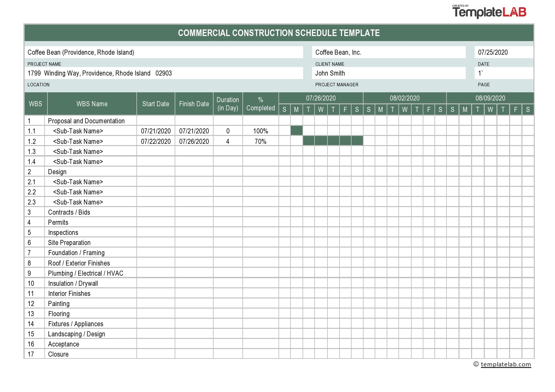Click the PAGE field in the header
The height and width of the screenshot is (392, 555).
click(503, 73)
